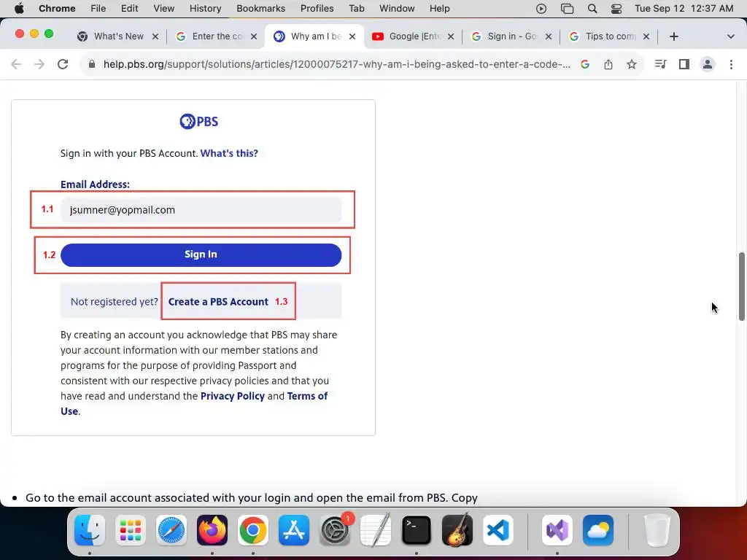
Task: Open the Window menu
Action: pos(397,9)
